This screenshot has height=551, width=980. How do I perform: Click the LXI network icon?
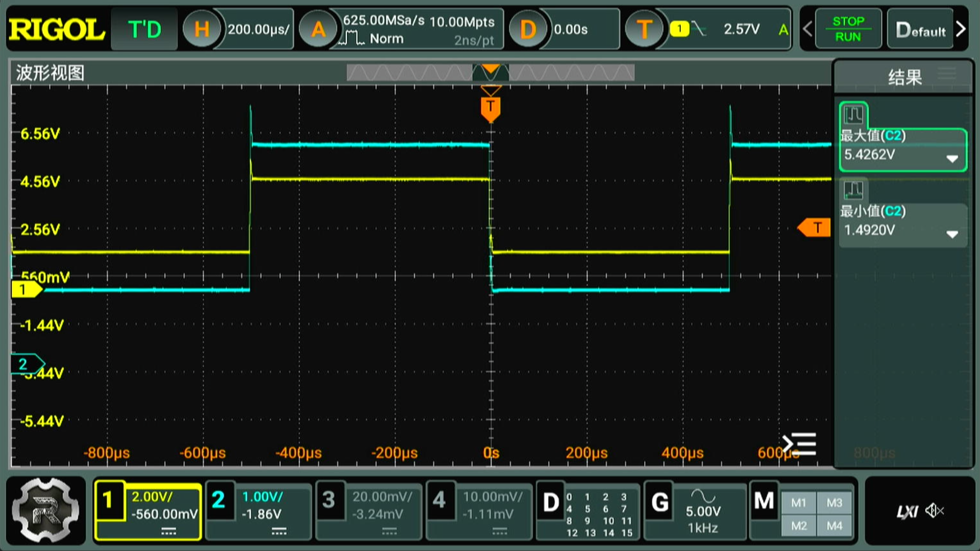907,511
